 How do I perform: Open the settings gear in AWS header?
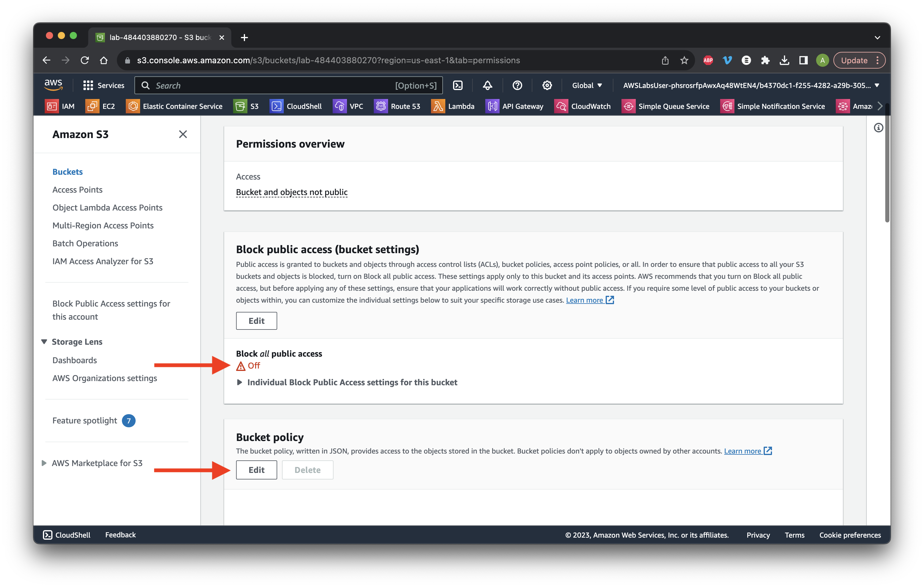(x=547, y=85)
